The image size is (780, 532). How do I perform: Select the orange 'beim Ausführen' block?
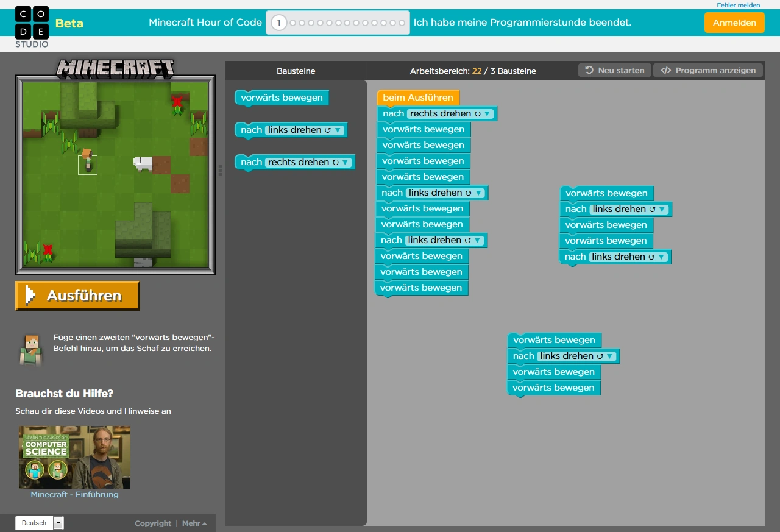tap(418, 98)
